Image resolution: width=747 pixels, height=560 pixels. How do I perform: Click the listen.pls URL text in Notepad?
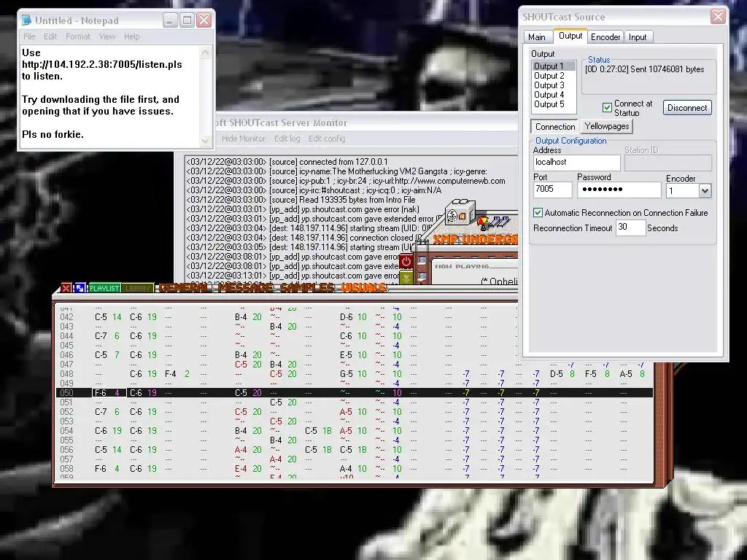(x=102, y=64)
